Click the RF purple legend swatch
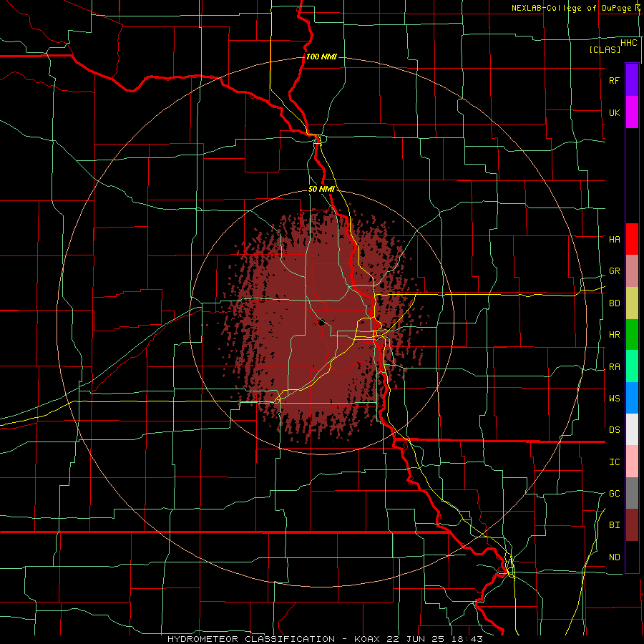Viewport: 644px width, 644px height. (632, 80)
